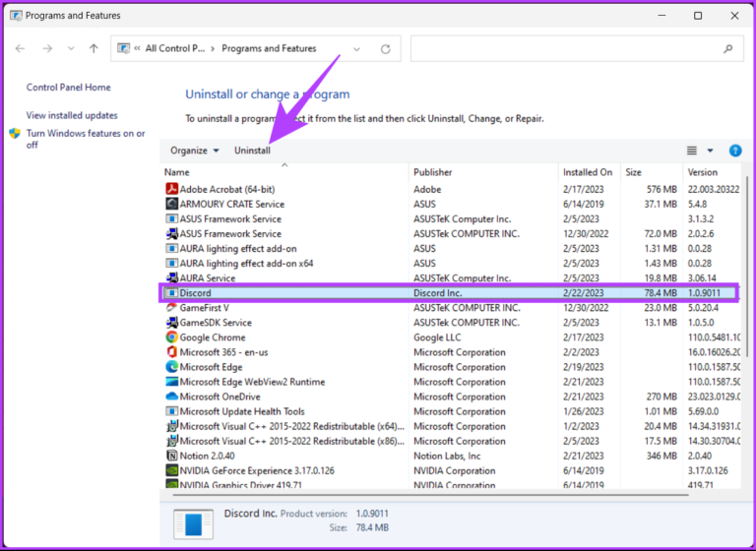This screenshot has width=756, height=551.
Task: Select the Google Chrome row name
Action: coord(213,337)
